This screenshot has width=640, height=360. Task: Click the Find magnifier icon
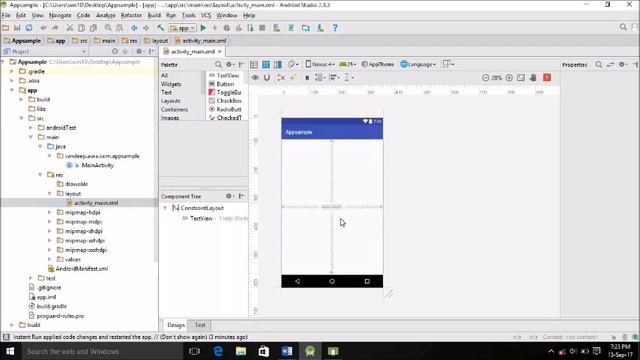[x=108, y=28]
